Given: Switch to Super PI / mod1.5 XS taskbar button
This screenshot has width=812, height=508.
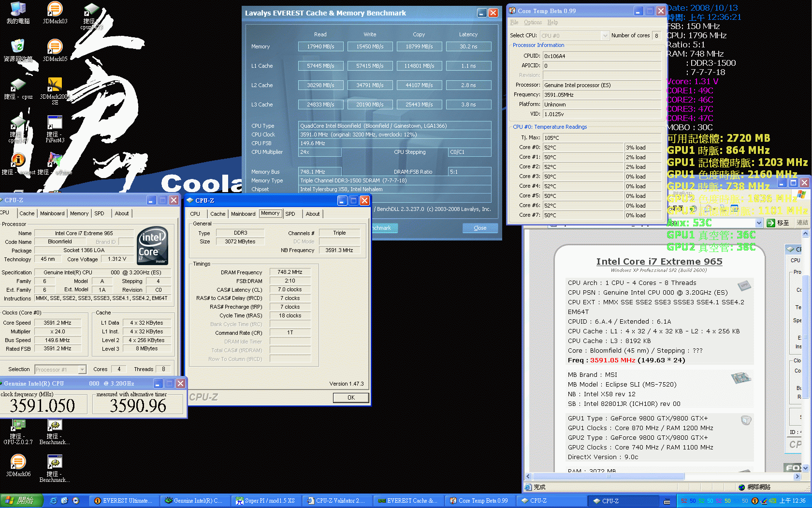Looking at the screenshot, I should click(266, 501).
